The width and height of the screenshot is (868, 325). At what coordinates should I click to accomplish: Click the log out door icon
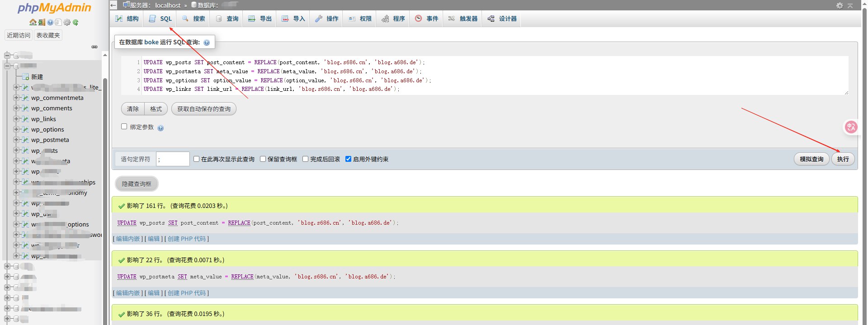pyautogui.click(x=41, y=22)
